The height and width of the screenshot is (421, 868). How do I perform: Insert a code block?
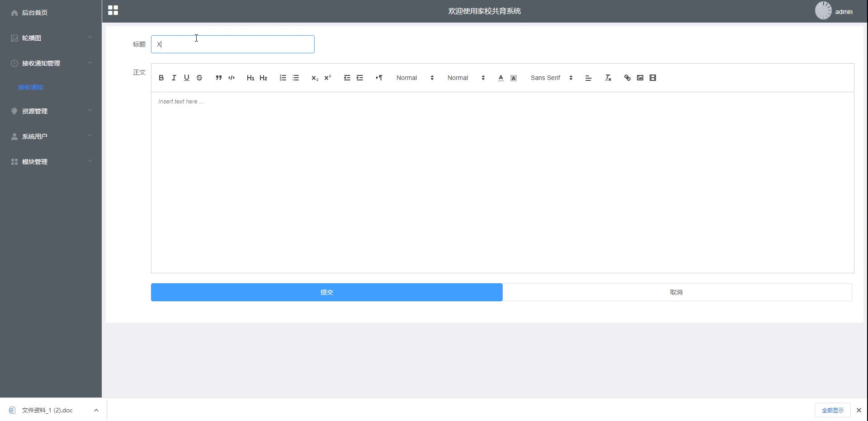point(231,78)
